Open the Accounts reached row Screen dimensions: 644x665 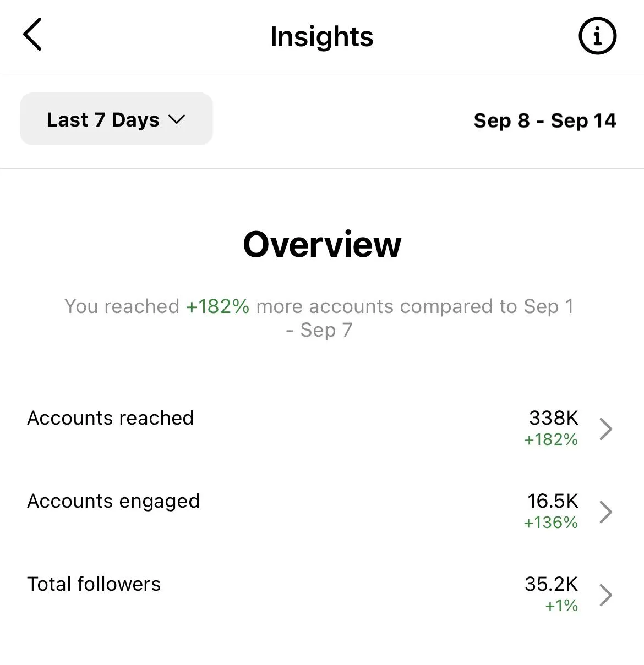click(322, 428)
